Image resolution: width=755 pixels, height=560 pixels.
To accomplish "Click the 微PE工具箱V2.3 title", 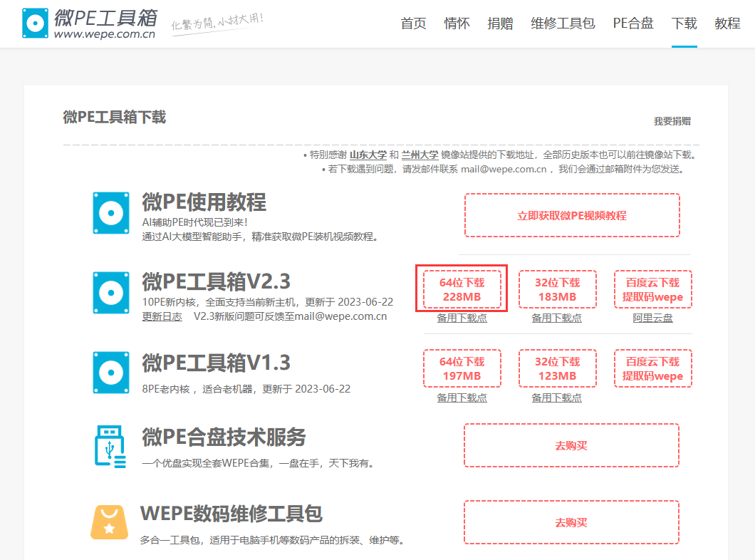I will coord(217,281).
